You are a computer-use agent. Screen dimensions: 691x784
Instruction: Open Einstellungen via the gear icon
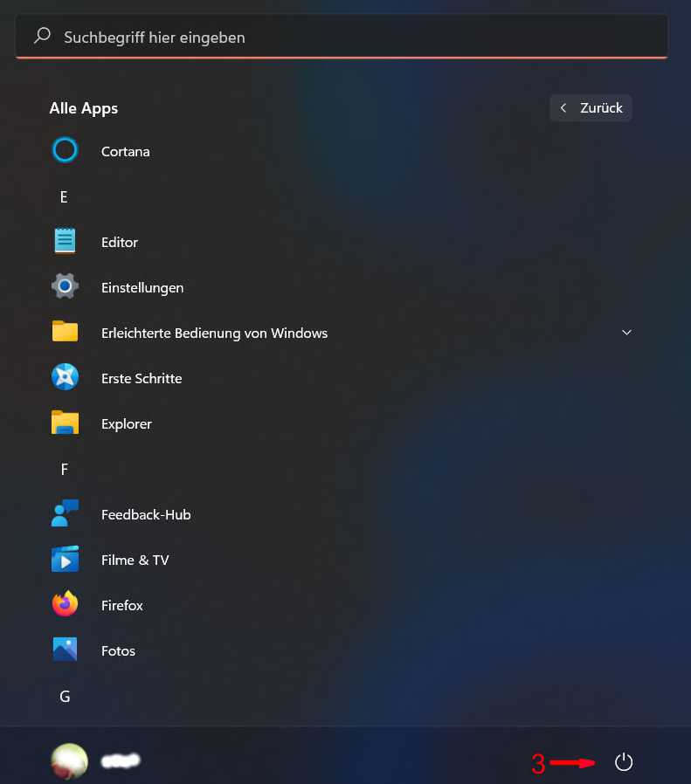click(x=65, y=286)
